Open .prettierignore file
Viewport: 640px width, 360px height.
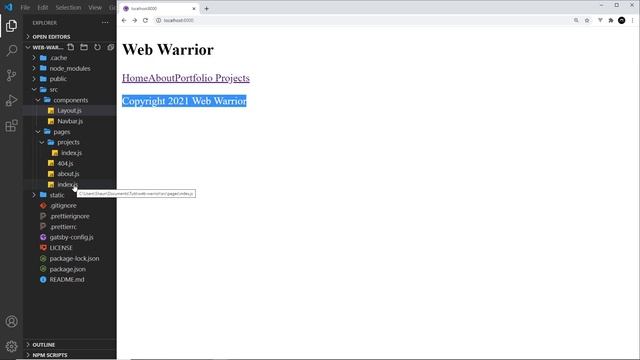(x=70, y=216)
